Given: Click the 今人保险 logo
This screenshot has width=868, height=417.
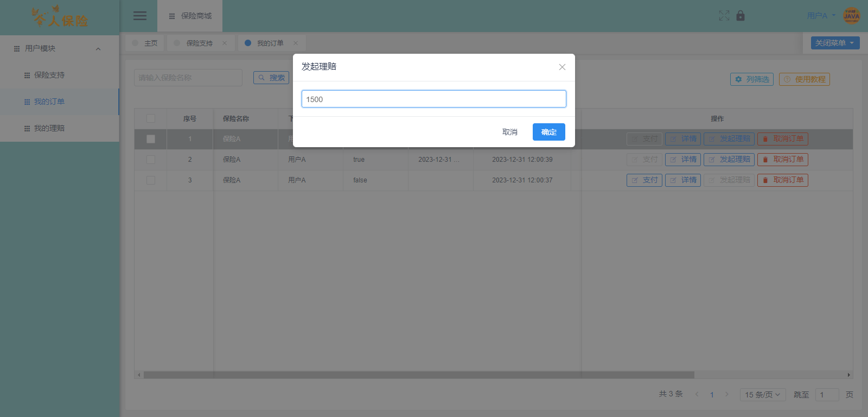Looking at the screenshot, I should click(x=60, y=17).
